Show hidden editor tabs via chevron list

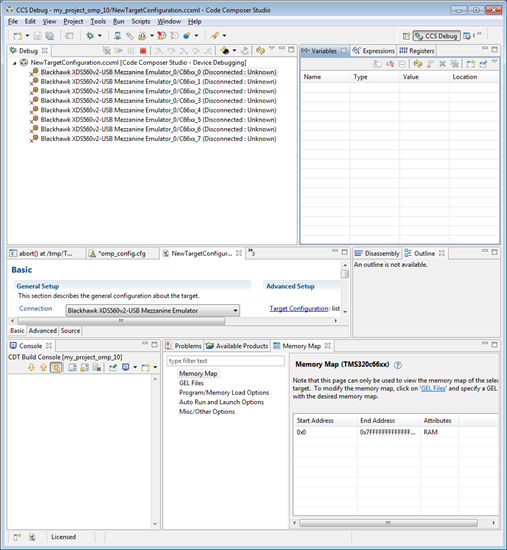(x=252, y=252)
